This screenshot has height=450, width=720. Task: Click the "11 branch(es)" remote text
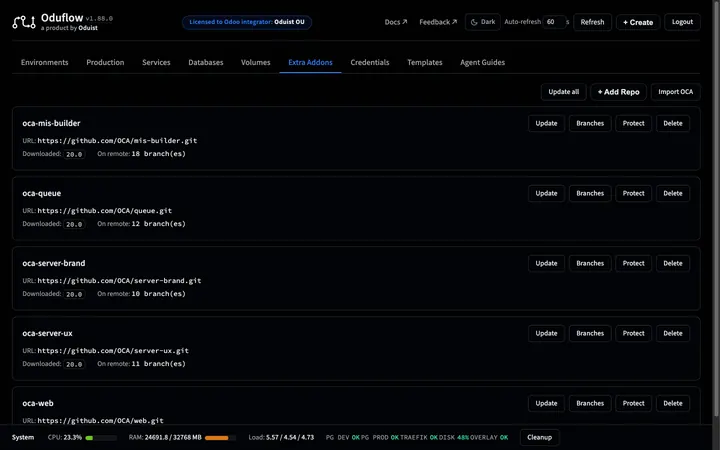point(158,364)
